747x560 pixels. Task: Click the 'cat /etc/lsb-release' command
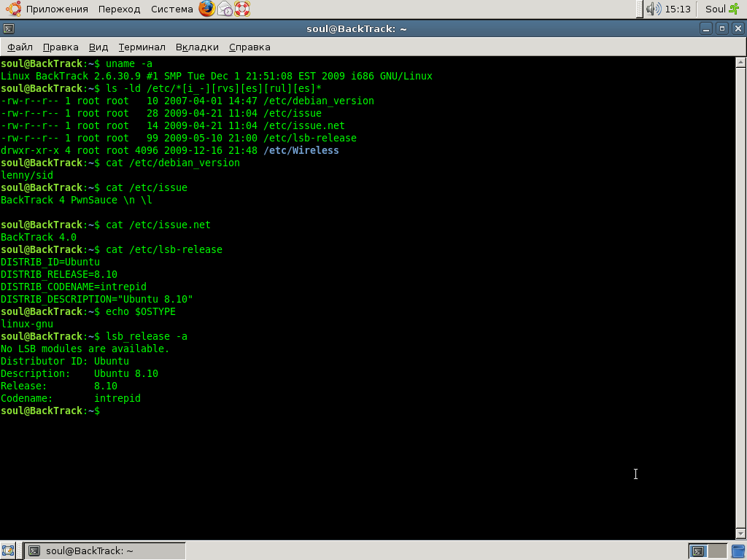pos(164,249)
